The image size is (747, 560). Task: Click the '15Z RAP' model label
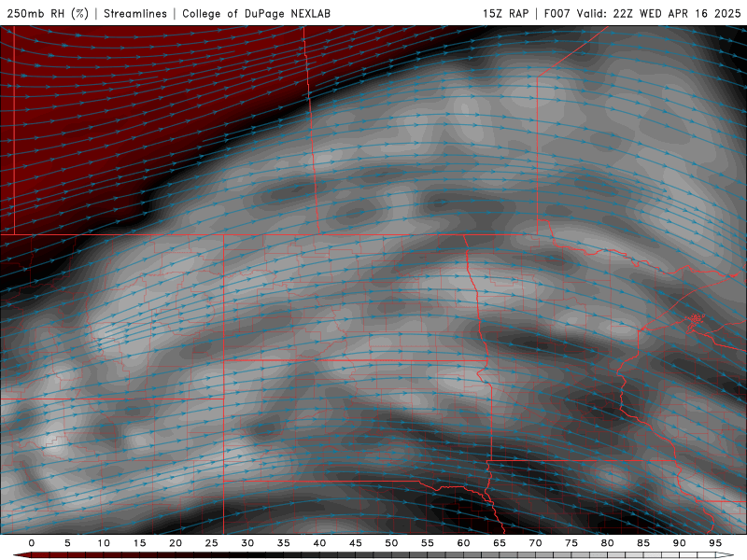tap(505, 13)
